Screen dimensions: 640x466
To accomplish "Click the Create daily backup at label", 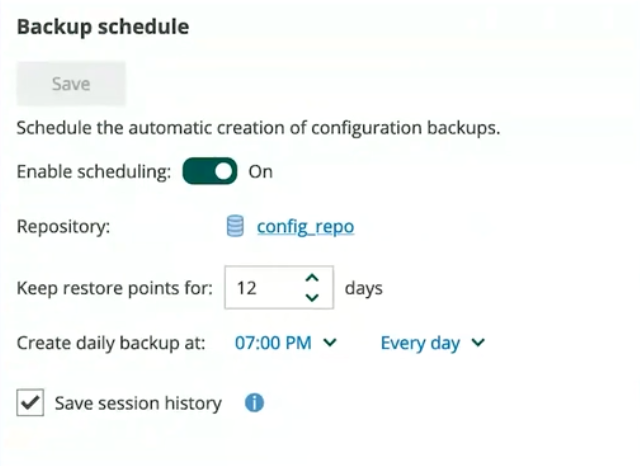I will (x=111, y=343).
